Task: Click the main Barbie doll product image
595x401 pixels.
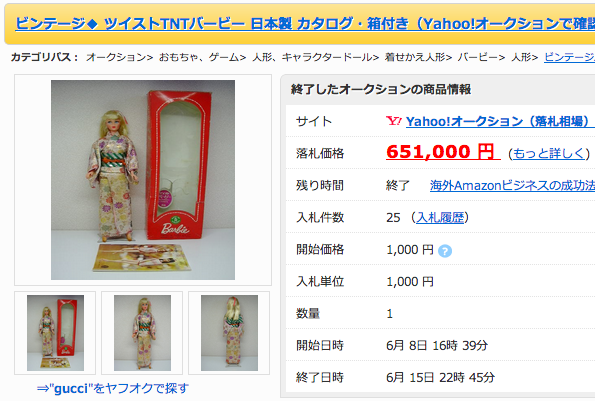Action: point(143,180)
